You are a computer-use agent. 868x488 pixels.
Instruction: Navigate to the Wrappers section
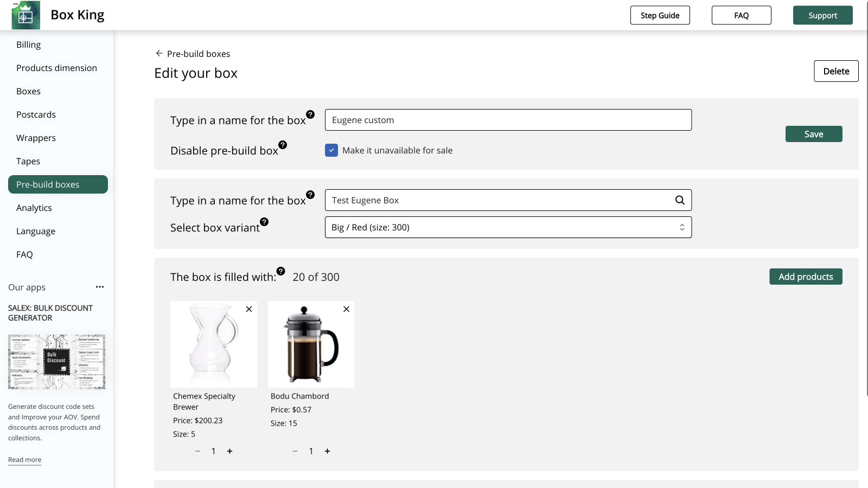click(36, 138)
